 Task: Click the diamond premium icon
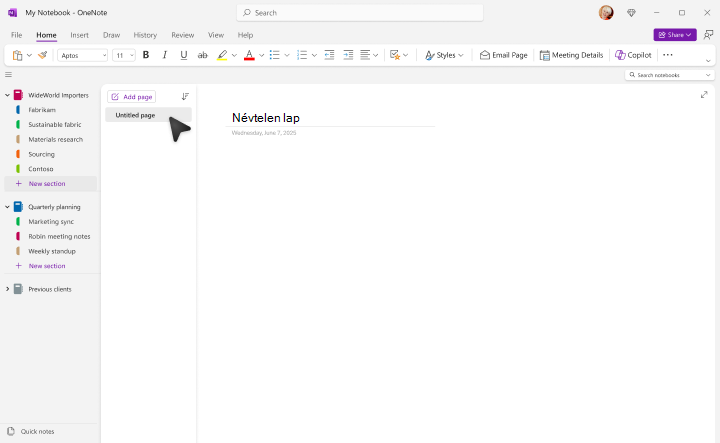coord(631,13)
